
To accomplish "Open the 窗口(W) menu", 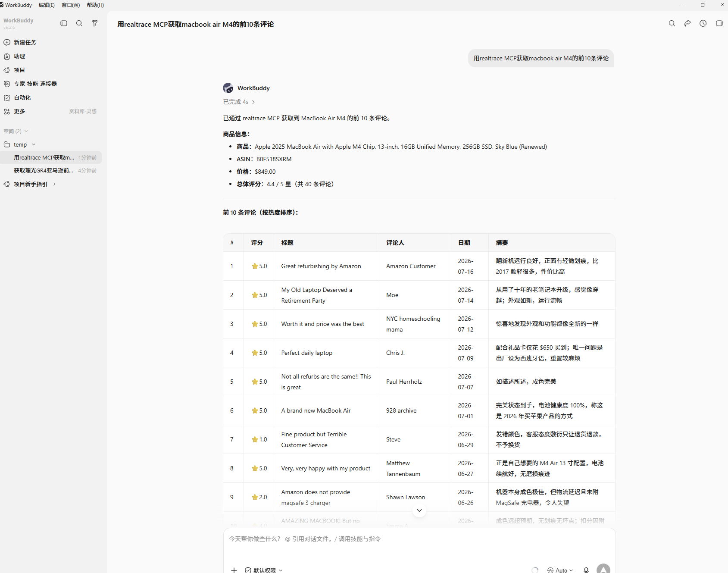I will (71, 5).
